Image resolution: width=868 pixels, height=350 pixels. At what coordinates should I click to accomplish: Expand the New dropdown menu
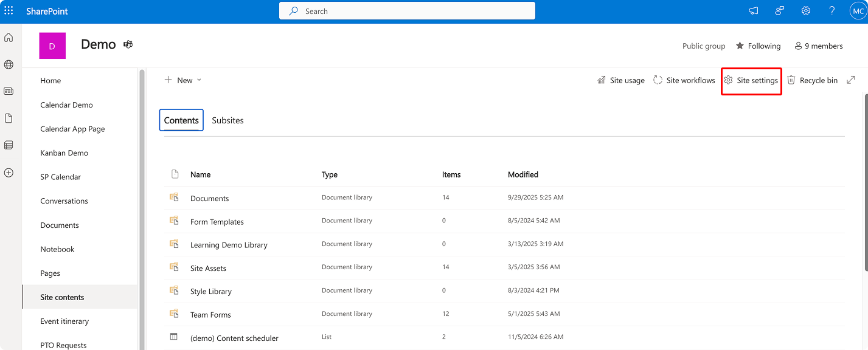pos(183,80)
